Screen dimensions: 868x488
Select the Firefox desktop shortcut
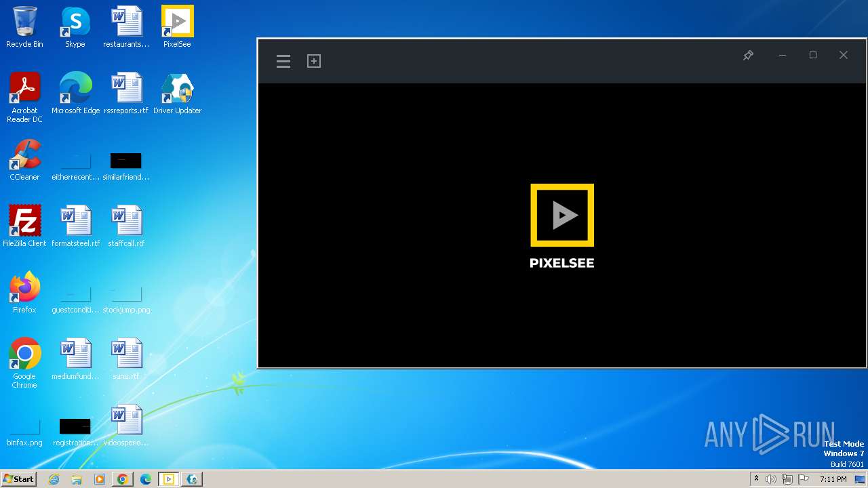[x=24, y=293]
